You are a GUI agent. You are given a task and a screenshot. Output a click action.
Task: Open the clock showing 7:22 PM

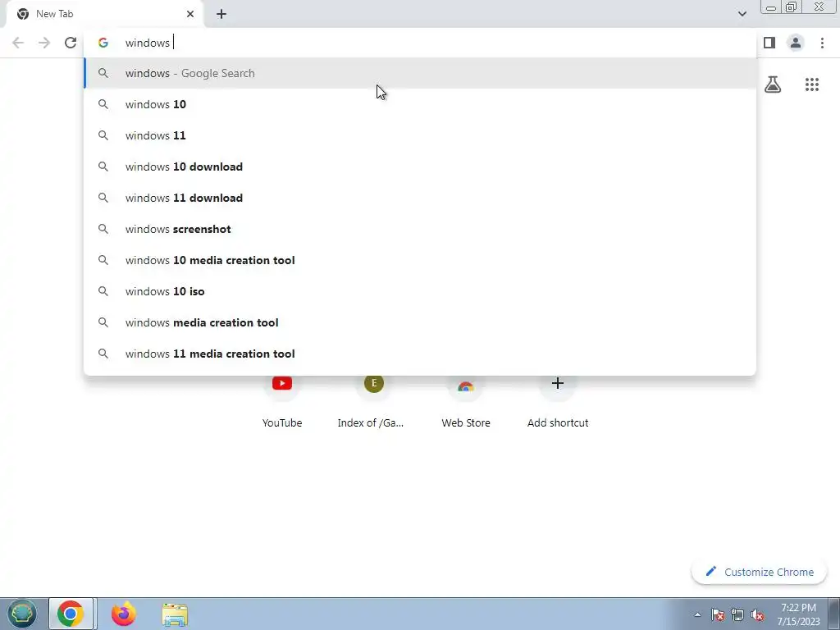pyautogui.click(x=798, y=614)
